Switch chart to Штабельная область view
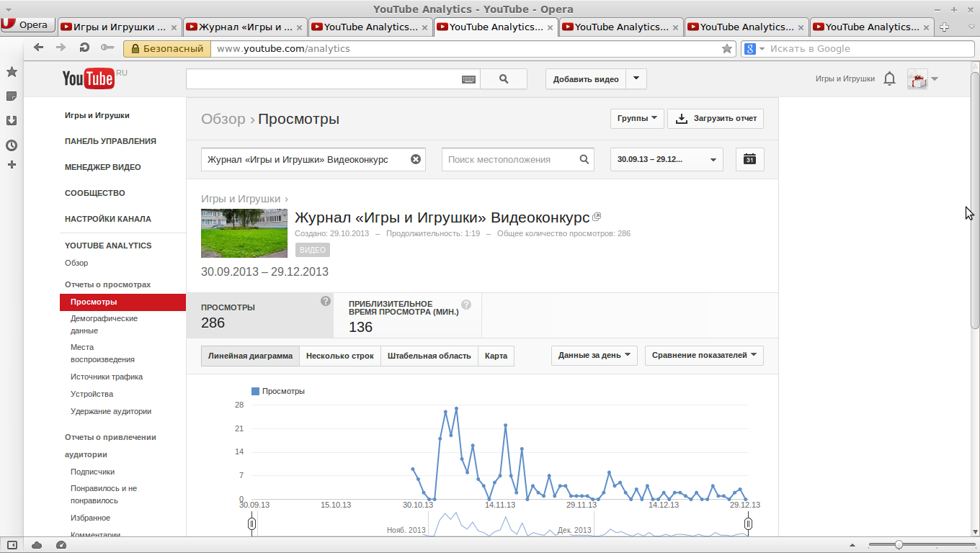This screenshot has height=553, width=980. 429,356
